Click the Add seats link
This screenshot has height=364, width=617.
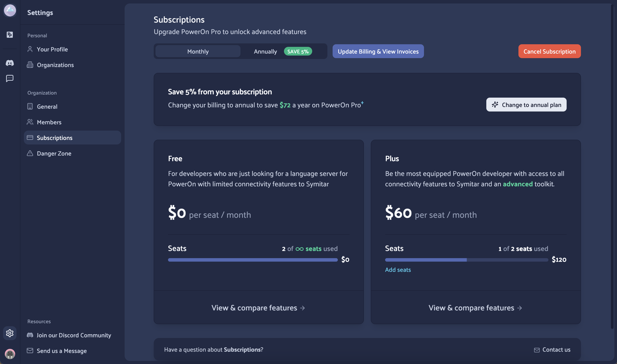pos(398,270)
